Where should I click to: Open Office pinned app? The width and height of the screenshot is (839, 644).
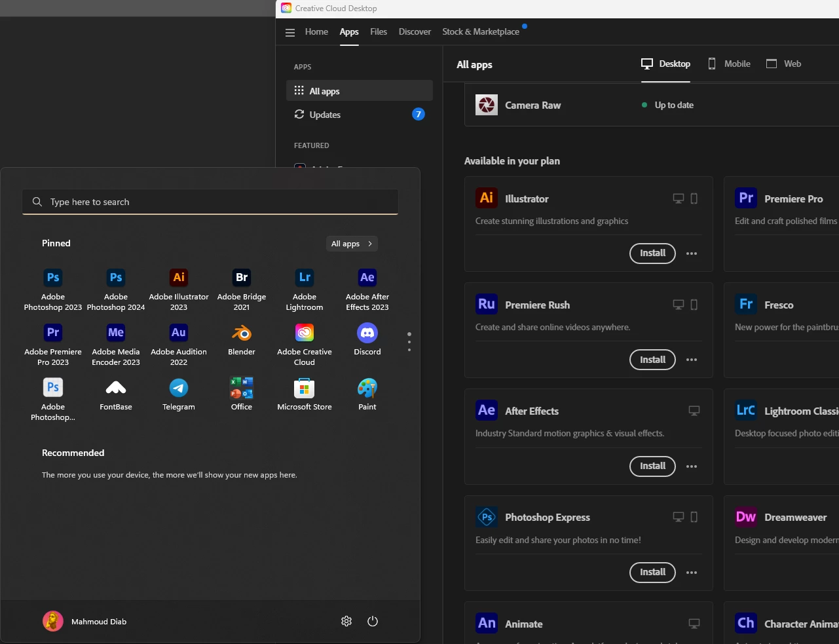(242, 395)
